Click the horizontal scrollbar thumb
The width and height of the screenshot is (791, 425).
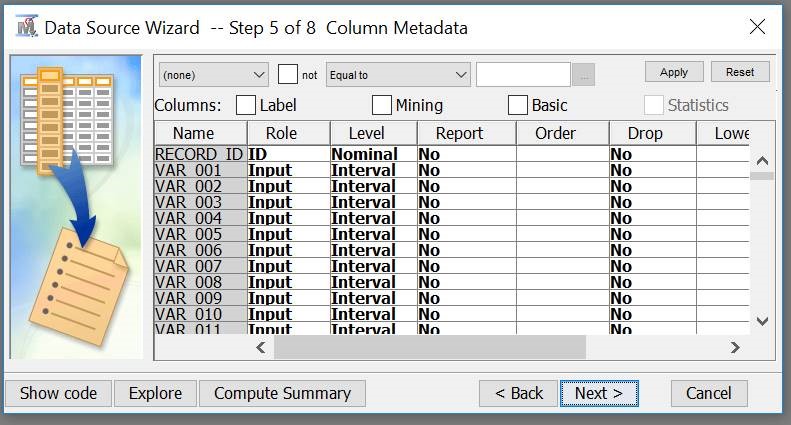430,348
